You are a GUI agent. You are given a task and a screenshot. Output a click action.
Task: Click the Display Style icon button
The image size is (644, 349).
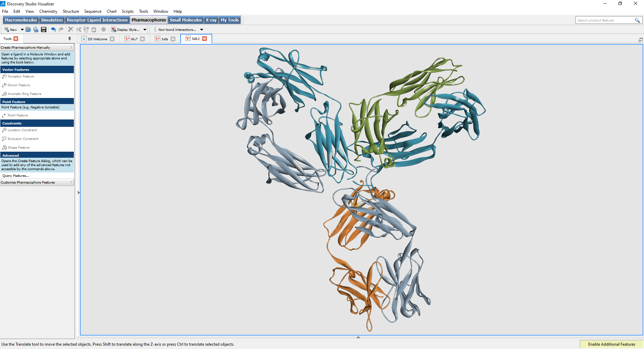click(114, 30)
